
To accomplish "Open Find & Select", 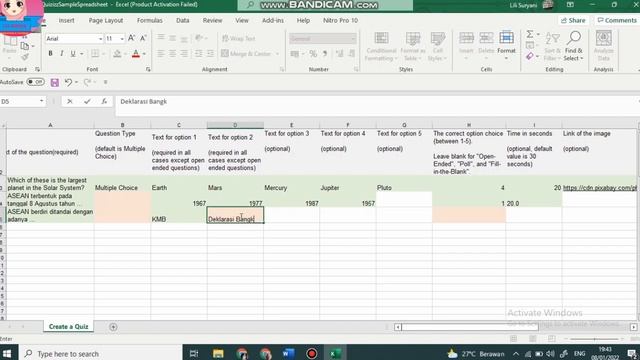I will click(573, 46).
